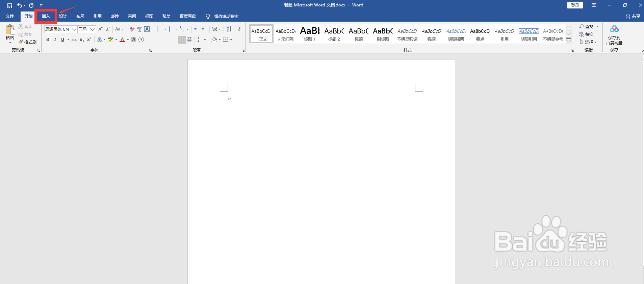Switch to the Review (审阅) tab
The width and height of the screenshot is (644, 284).
click(132, 16)
